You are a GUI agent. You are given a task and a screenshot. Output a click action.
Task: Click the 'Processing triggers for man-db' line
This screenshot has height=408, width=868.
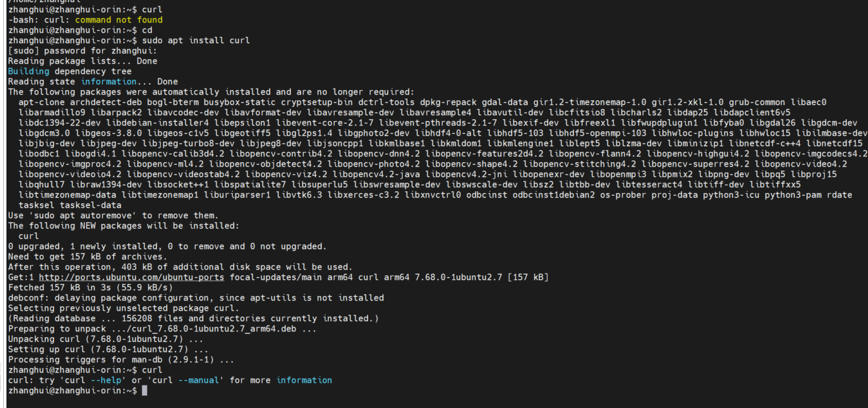pyautogui.click(x=121, y=360)
